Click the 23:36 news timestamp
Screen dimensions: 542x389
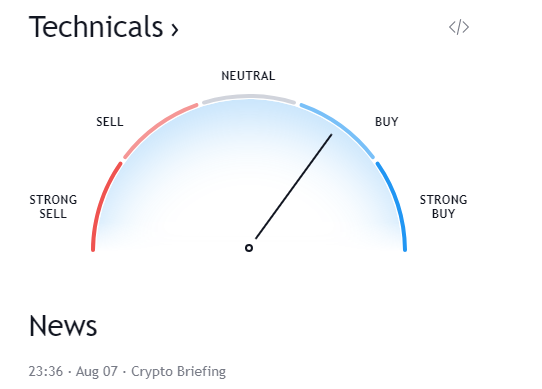pyautogui.click(x=46, y=371)
